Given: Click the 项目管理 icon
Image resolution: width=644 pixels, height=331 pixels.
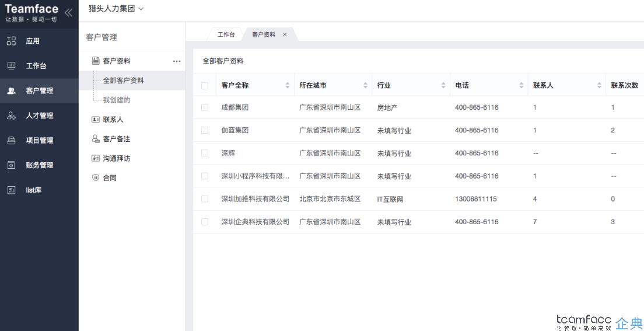Looking at the screenshot, I should [x=12, y=140].
